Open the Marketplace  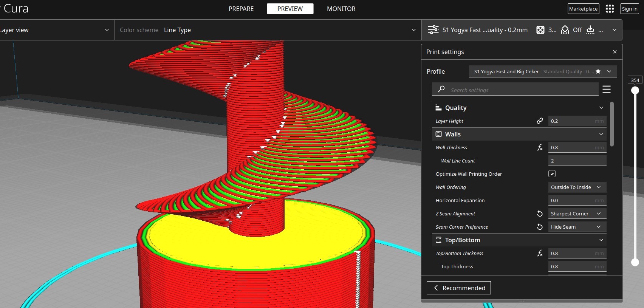click(x=583, y=9)
